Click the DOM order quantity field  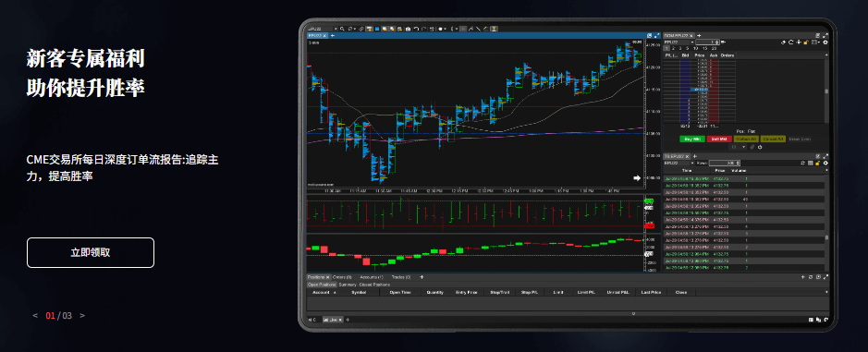707,42
